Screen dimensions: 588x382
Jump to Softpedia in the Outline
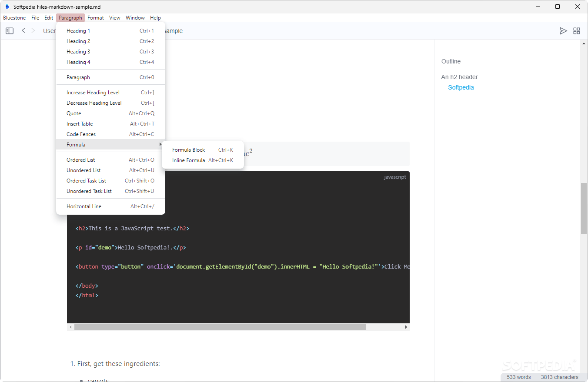(x=461, y=87)
